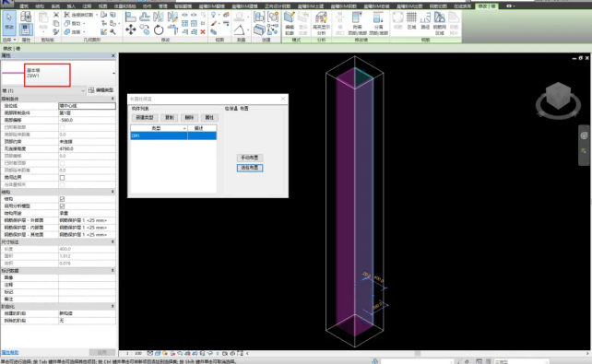The height and width of the screenshot is (364, 592).
Task: Click the Location Line value field
Action: point(88,106)
